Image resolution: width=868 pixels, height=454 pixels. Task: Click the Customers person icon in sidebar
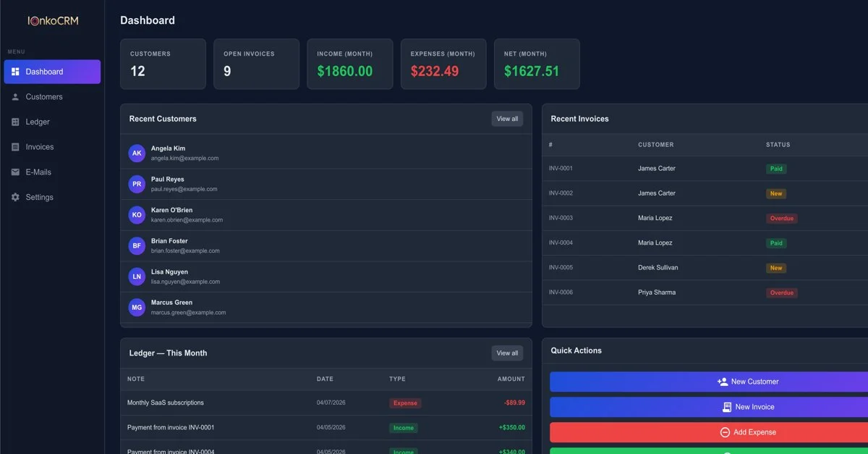[15, 97]
